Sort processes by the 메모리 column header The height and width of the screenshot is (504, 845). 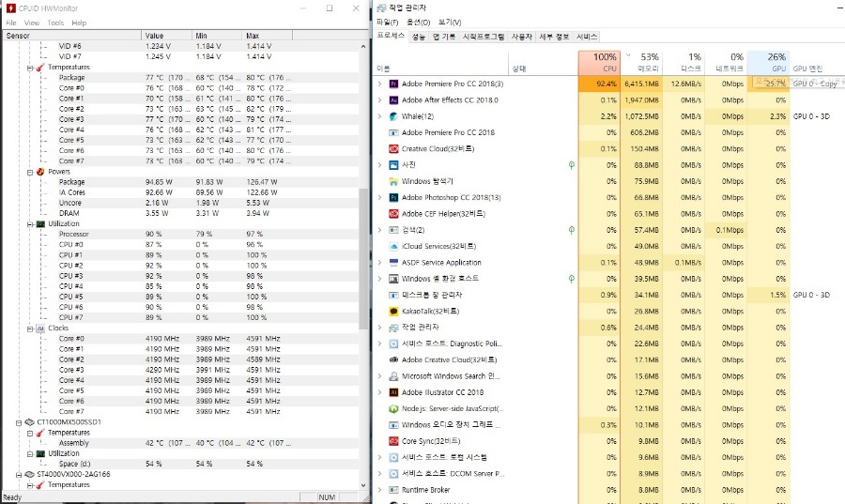pos(641,63)
